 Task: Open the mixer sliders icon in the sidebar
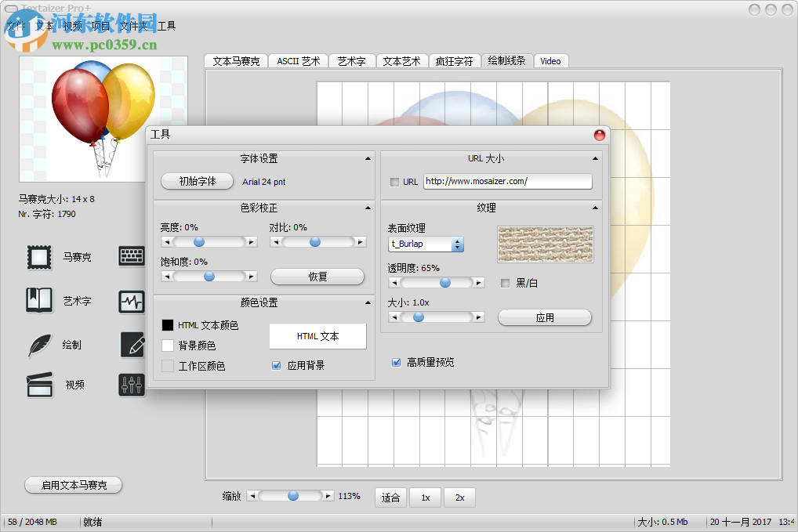pos(131,384)
